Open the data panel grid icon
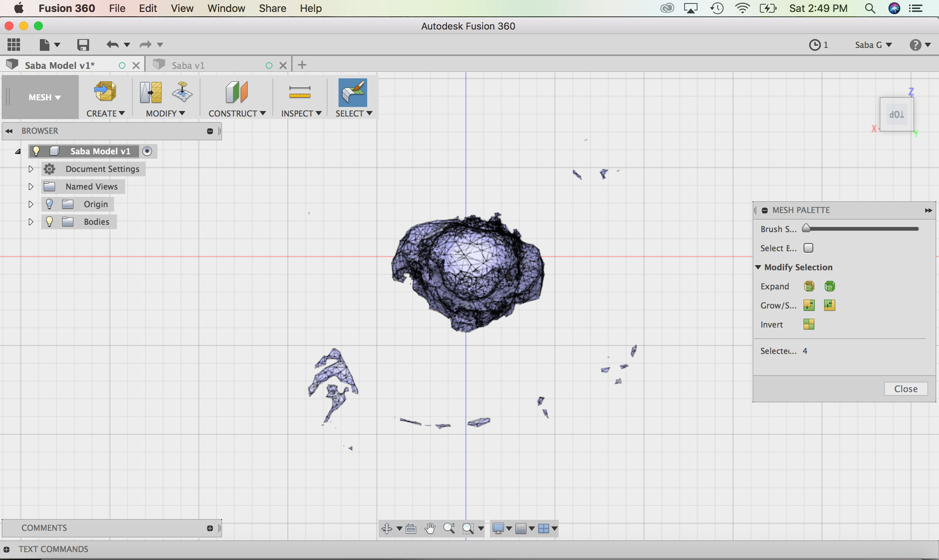Screen dimensions: 939x560 click(14, 45)
